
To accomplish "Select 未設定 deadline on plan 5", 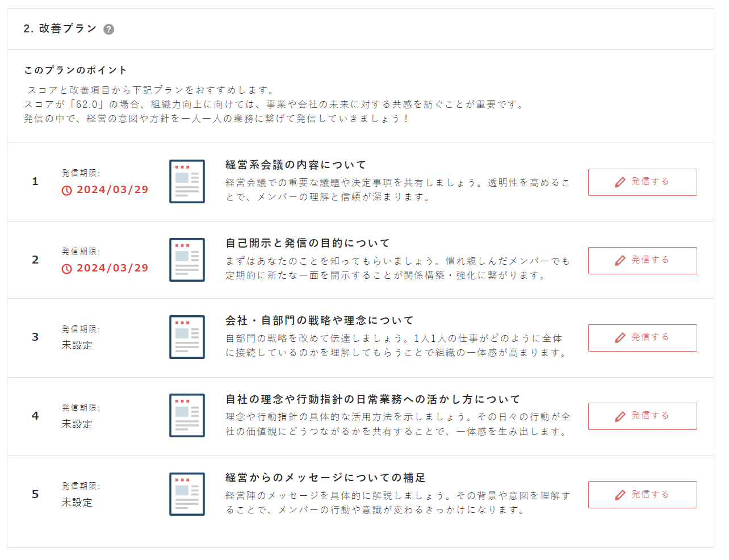I will (x=77, y=503).
